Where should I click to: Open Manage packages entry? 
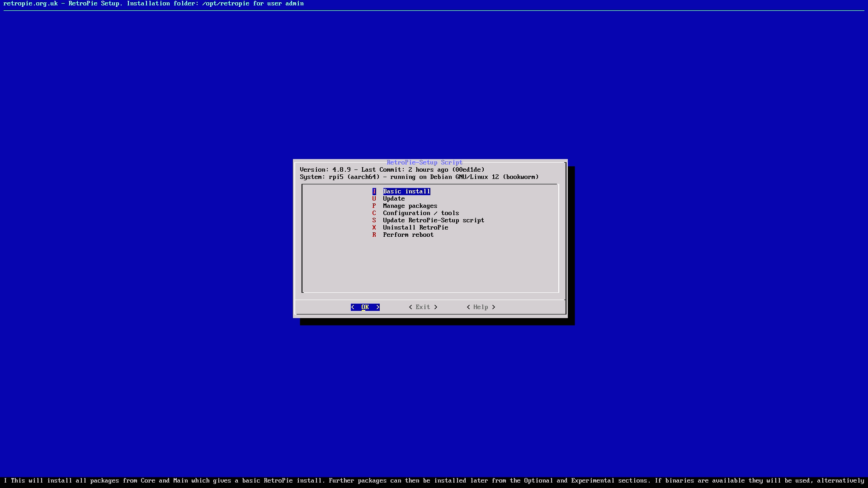click(x=410, y=206)
